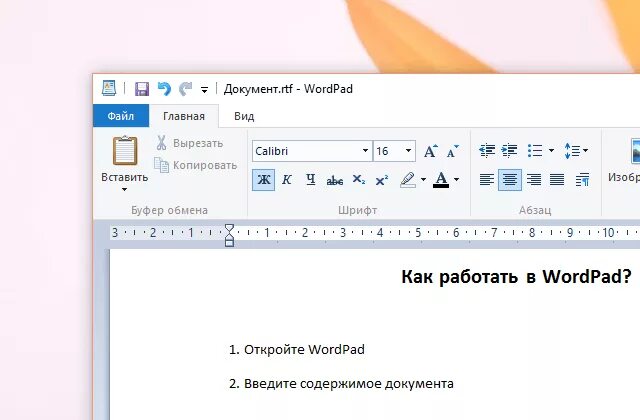The image size is (640, 420).
Task: Click the WordPad application icon in title bar
Action: click(109, 88)
